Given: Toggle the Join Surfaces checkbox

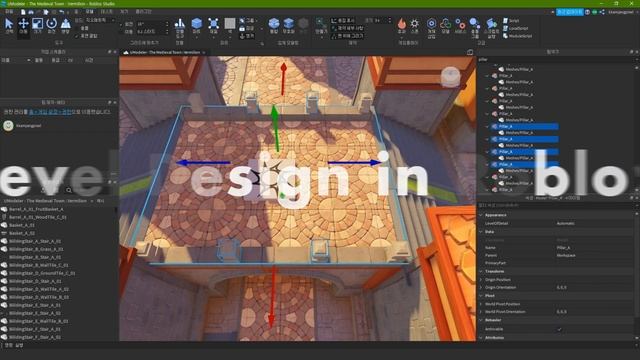Looking at the screenshot, I should point(76,36).
